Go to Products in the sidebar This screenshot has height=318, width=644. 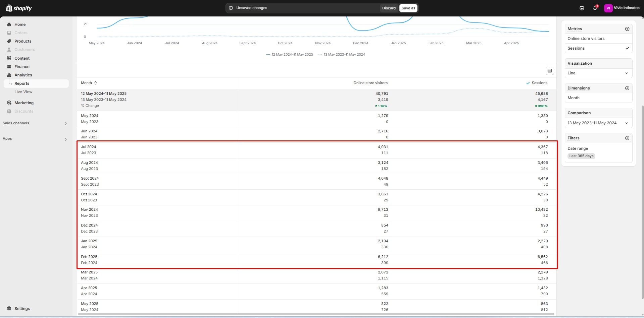coord(23,41)
